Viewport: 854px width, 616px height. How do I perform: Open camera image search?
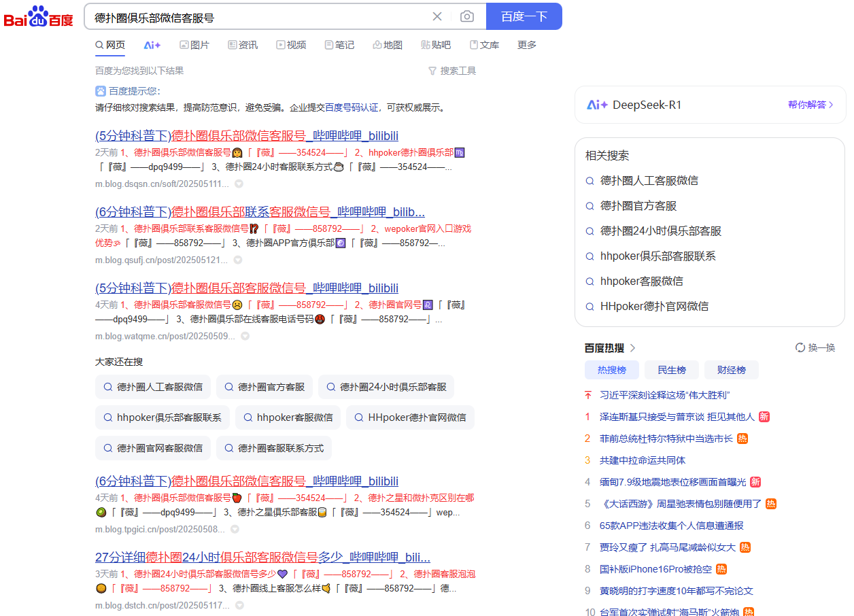(466, 16)
